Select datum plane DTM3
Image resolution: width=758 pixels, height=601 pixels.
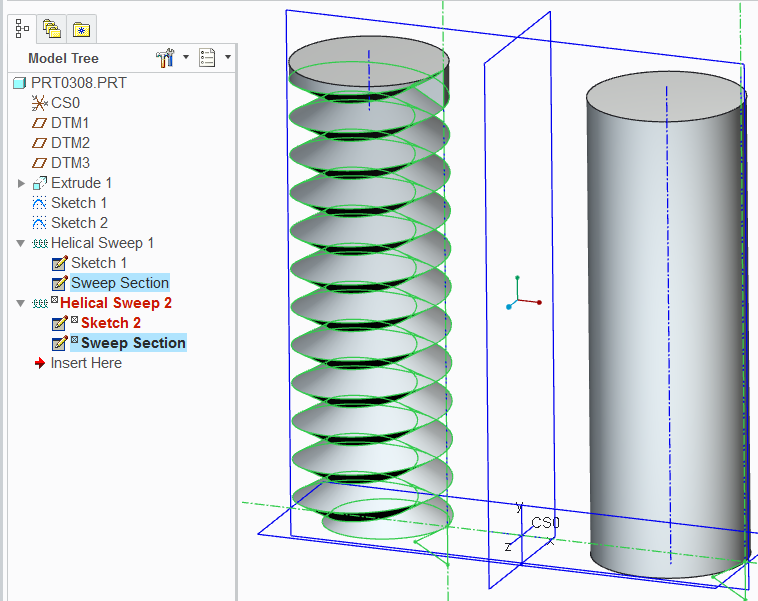pyautogui.click(x=70, y=162)
